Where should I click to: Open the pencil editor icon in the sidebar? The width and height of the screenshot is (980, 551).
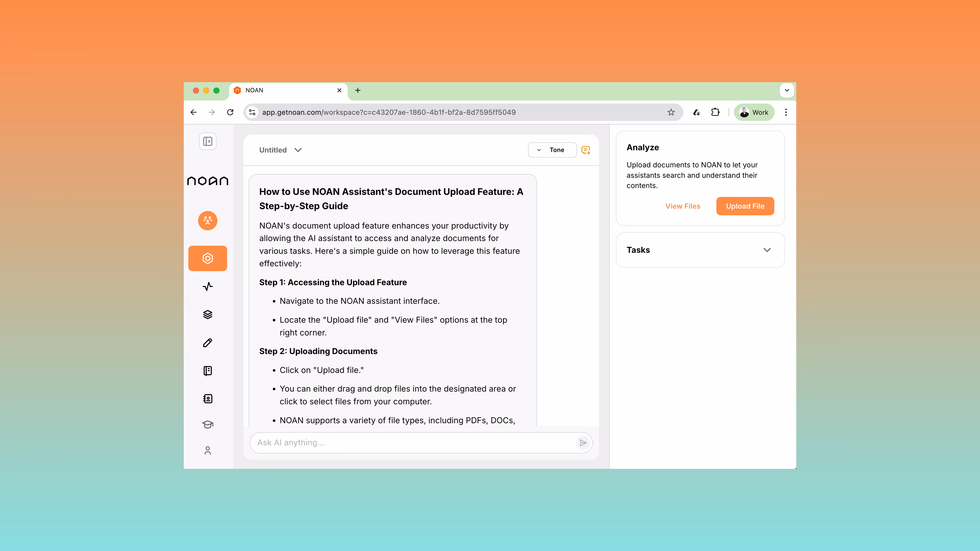coord(208,343)
